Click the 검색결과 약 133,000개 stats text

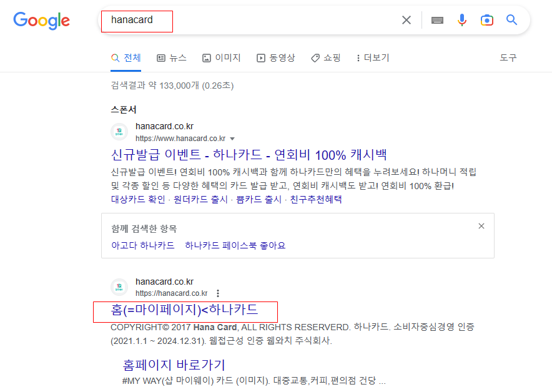pyautogui.click(x=172, y=86)
